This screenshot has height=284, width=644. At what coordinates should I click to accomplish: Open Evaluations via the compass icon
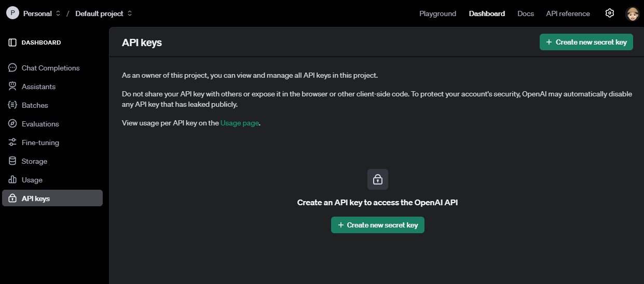pyautogui.click(x=12, y=124)
